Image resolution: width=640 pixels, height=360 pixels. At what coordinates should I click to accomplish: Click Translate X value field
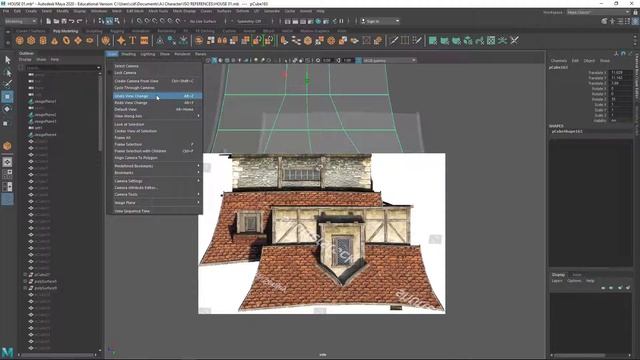click(x=621, y=73)
